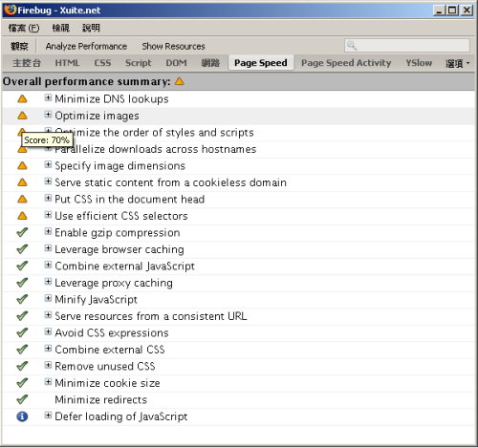This screenshot has width=478, height=448.
Task: Open the Page Speed Activity tab
Action: [x=346, y=63]
